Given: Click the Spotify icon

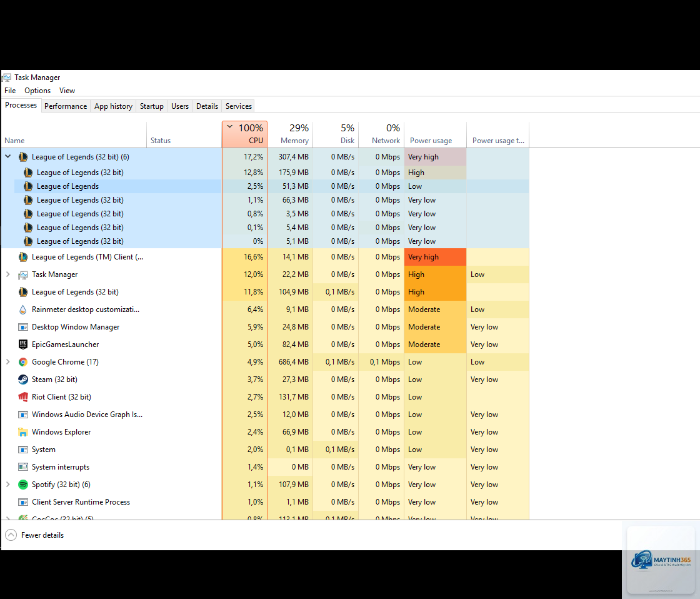Looking at the screenshot, I should 23,484.
